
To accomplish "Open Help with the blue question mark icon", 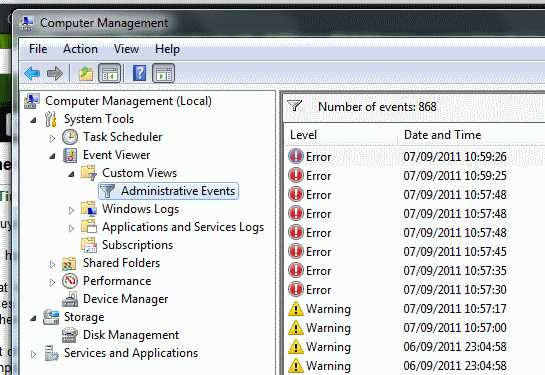I will click(x=139, y=73).
